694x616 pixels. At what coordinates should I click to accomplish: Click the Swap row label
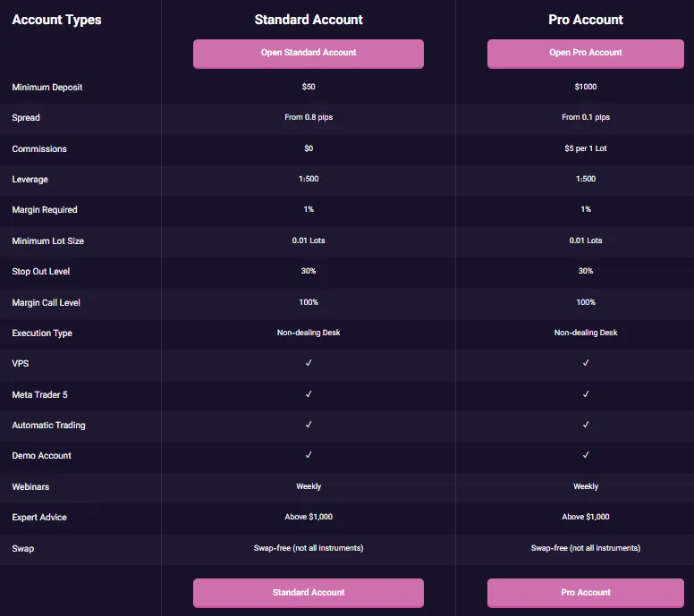click(x=23, y=548)
